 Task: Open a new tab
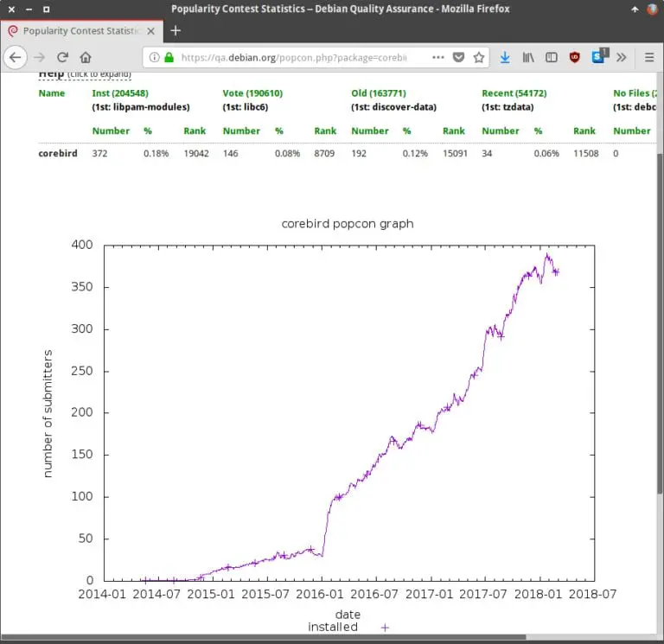(x=176, y=30)
